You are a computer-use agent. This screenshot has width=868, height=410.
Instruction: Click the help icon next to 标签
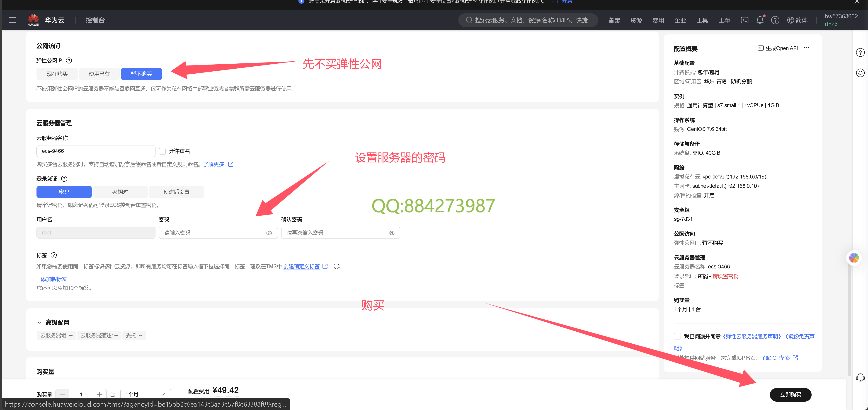53,255
